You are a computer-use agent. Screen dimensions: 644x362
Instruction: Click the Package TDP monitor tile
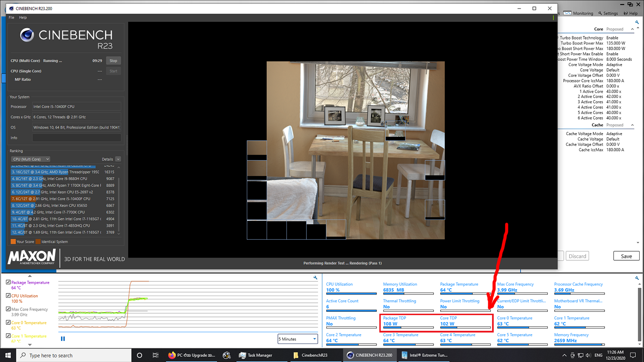pyautogui.click(x=408, y=321)
